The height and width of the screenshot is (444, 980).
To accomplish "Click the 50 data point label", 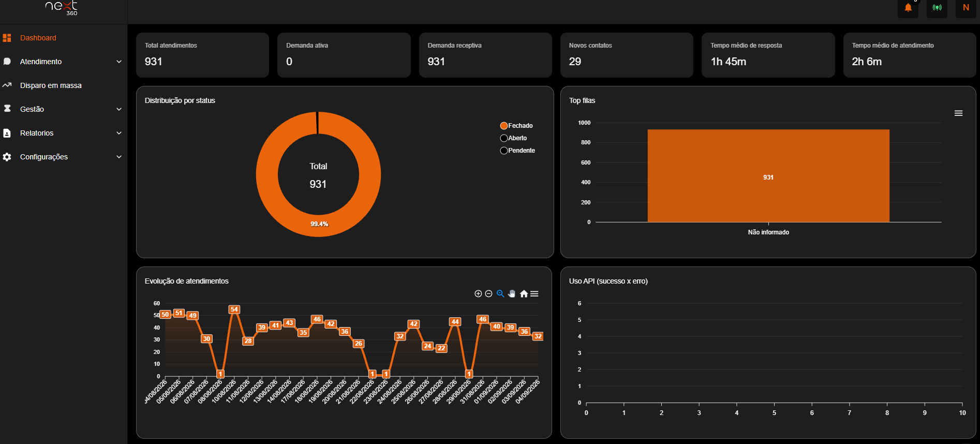I will [x=165, y=315].
